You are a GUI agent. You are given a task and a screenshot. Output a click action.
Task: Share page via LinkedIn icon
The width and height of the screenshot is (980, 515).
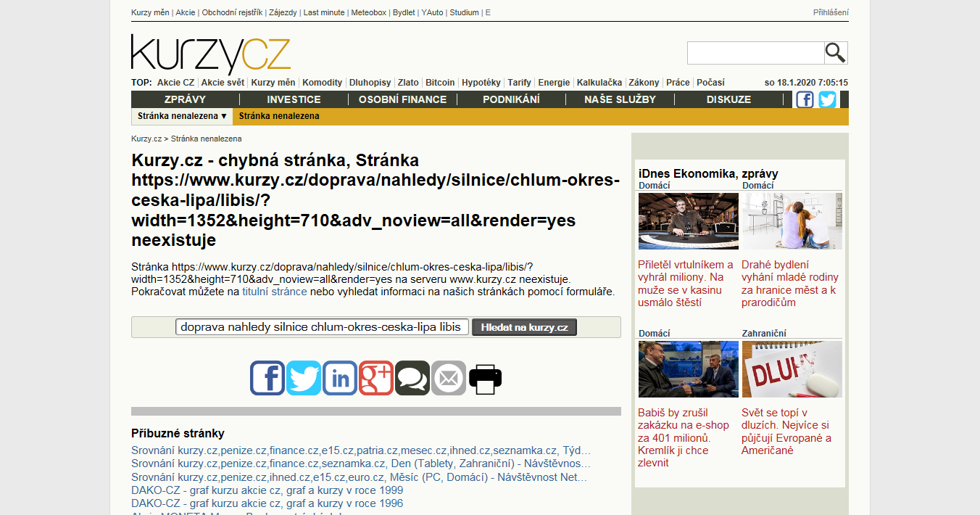(340, 378)
